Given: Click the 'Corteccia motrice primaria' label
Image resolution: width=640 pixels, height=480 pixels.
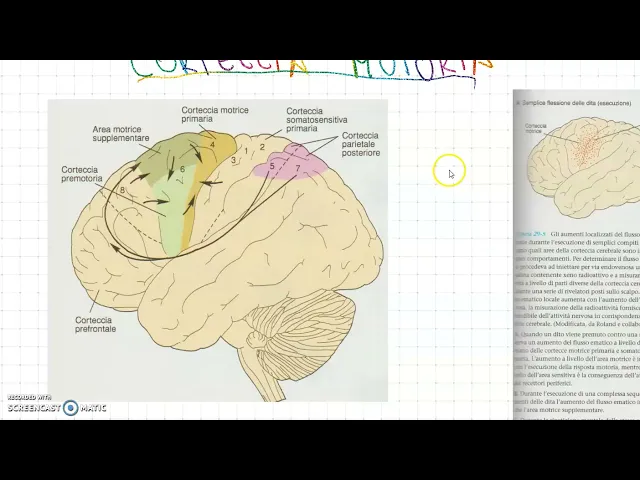Looking at the screenshot, I should [x=215, y=114].
